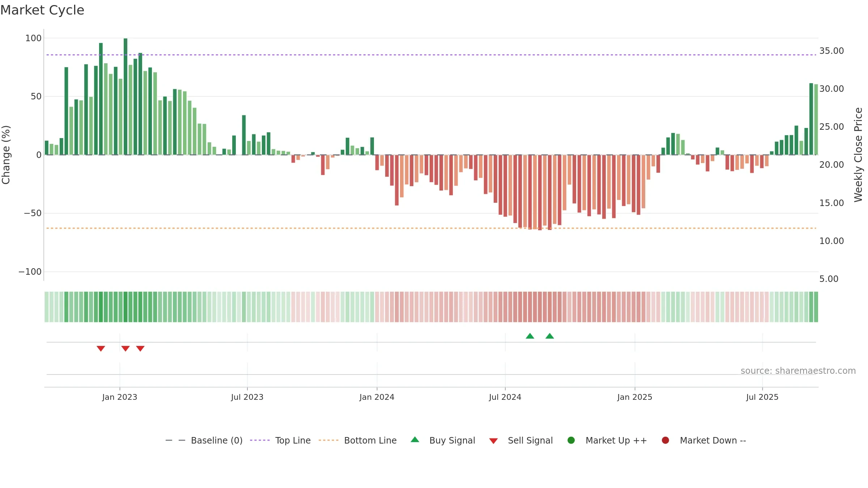Click the green Market Up circle icon
The height and width of the screenshot is (488, 868).
click(x=571, y=440)
